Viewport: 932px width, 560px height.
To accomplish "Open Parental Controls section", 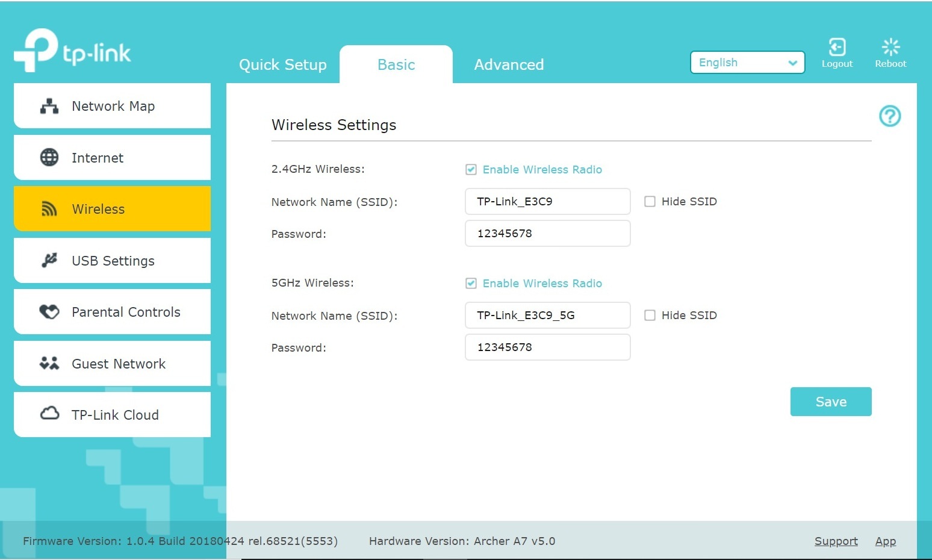I will [x=113, y=312].
